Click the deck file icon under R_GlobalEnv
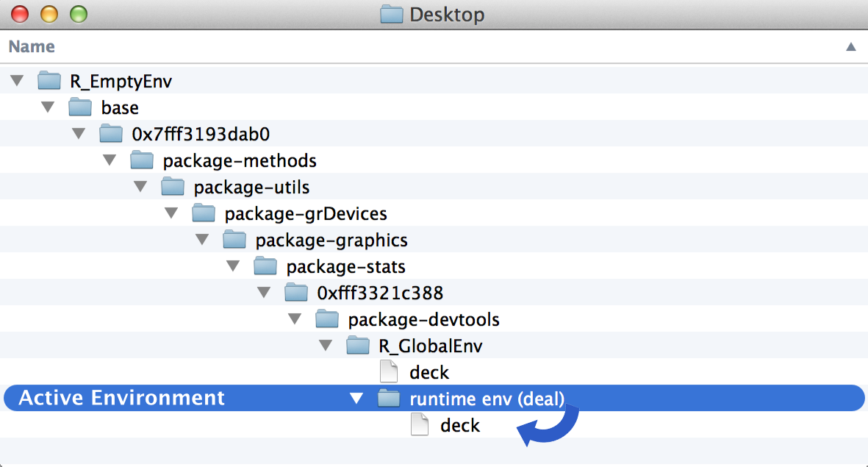This screenshot has height=467, width=868. [389, 372]
